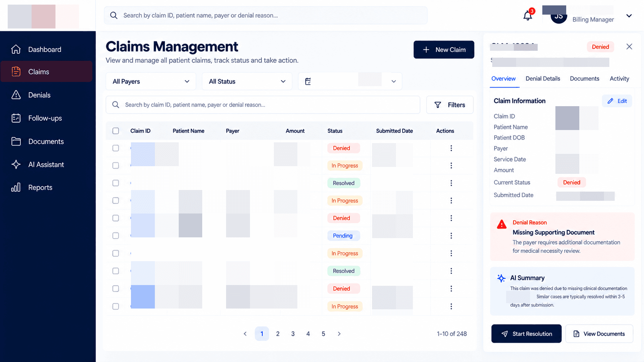
Task: Select checkbox of first Resolved claim row
Action: pyautogui.click(x=116, y=183)
